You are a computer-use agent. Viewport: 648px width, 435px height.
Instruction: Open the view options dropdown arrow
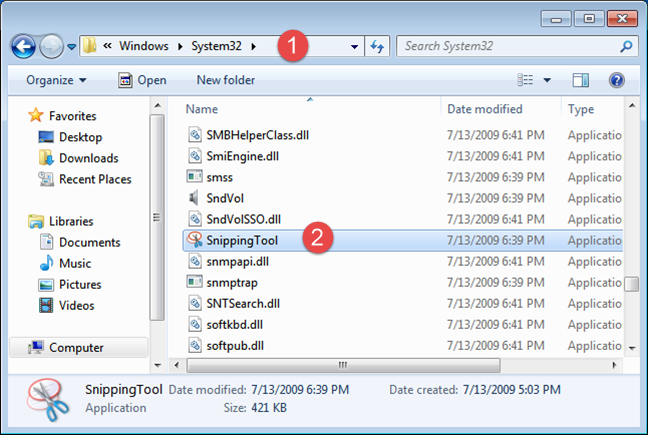tap(547, 80)
